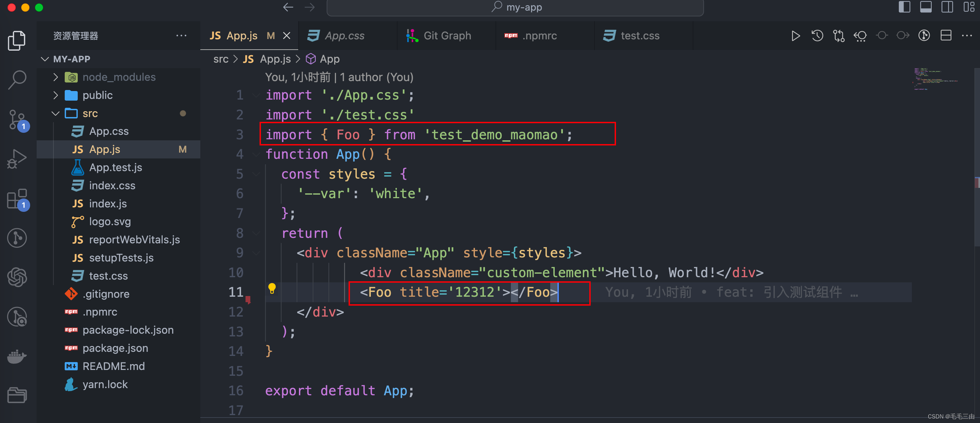The width and height of the screenshot is (980, 423).
Task: Open the Git Graph sidebar icon
Action: coord(17,238)
